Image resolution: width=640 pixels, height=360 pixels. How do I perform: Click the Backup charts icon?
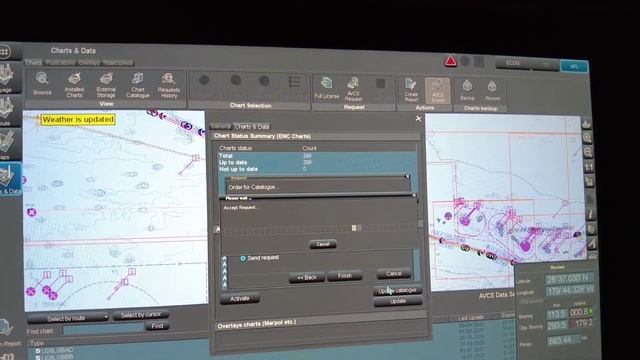[467, 90]
